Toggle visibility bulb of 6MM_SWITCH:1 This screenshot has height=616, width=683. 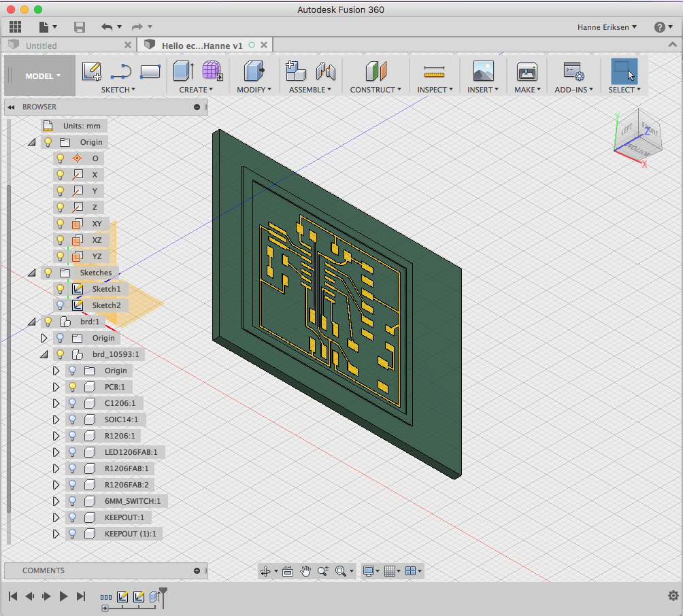click(72, 501)
